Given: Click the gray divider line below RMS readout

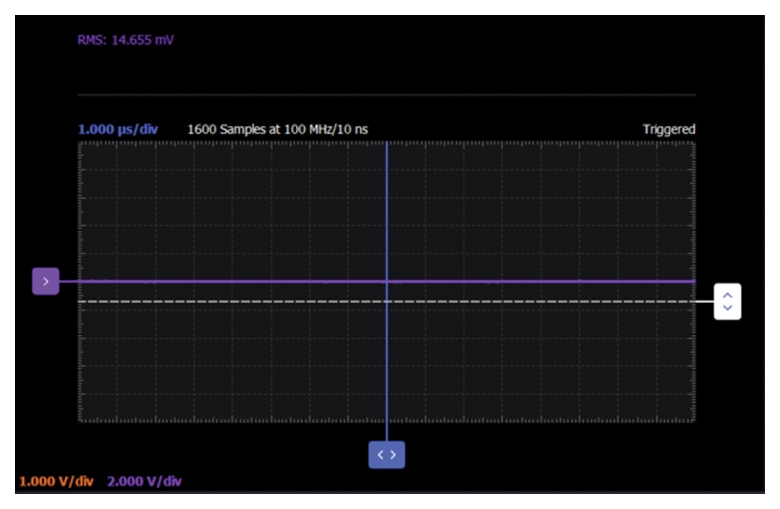Looking at the screenshot, I should coord(386,96).
